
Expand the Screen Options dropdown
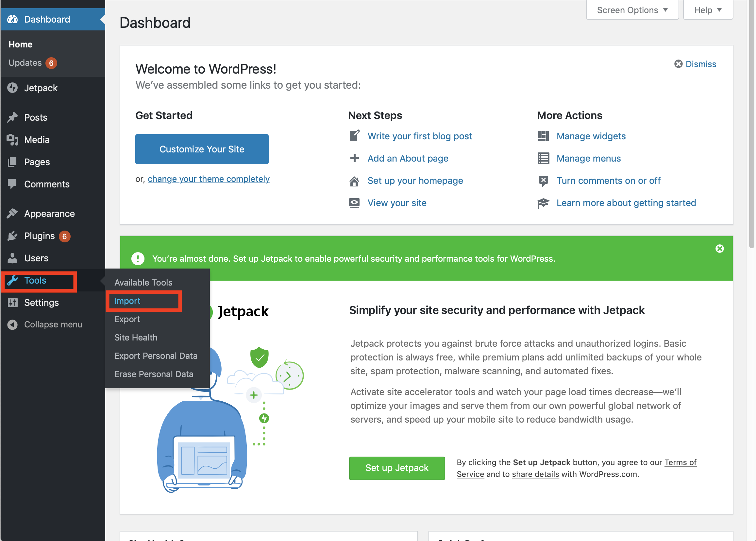point(632,10)
